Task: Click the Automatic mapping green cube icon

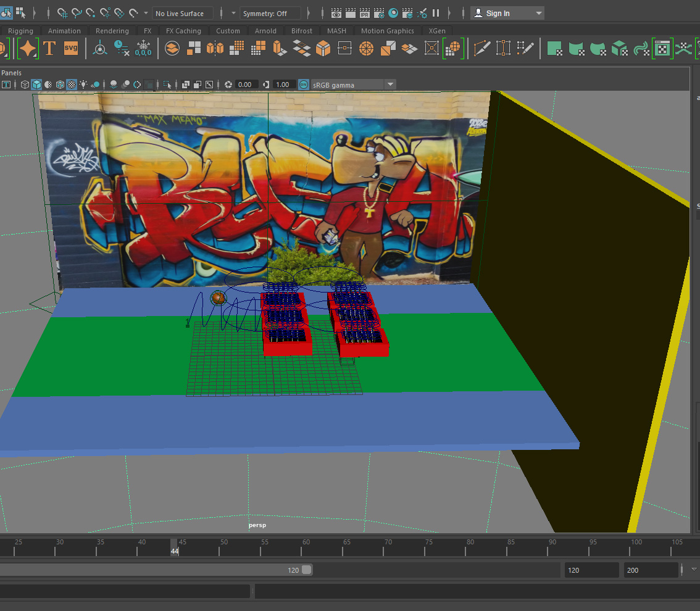Action: [x=619, y=48]
